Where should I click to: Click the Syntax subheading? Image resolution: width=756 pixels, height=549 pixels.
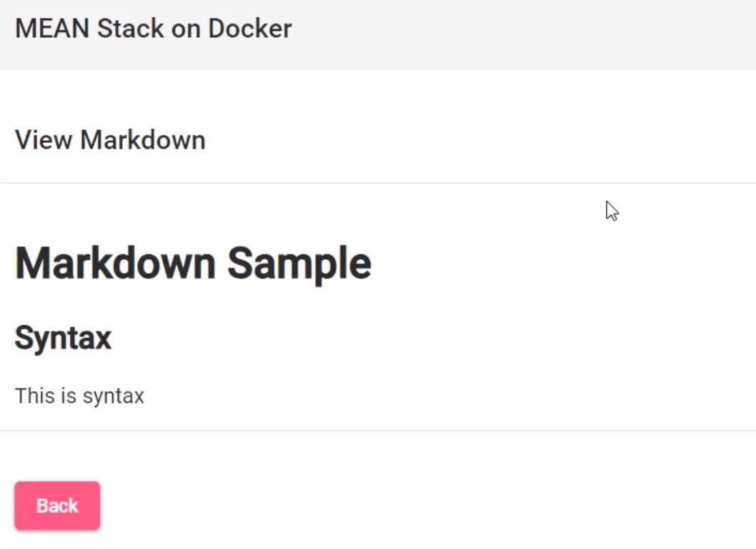pos(63,337)
